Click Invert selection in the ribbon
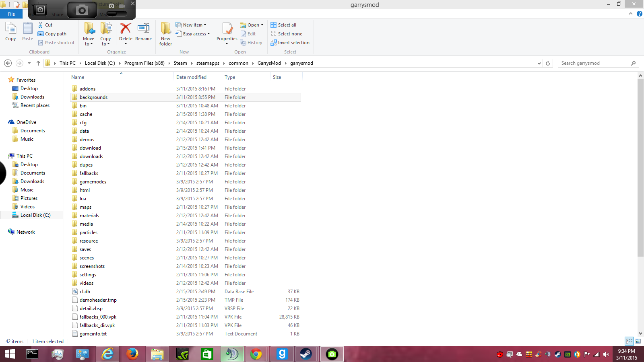This screenshot has height=362, width=644. 290,43
